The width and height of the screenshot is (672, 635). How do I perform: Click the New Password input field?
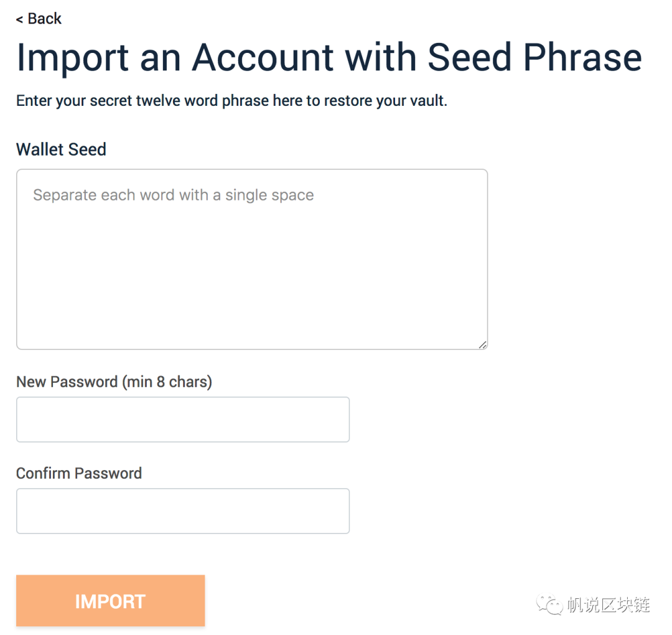point(183,420)
